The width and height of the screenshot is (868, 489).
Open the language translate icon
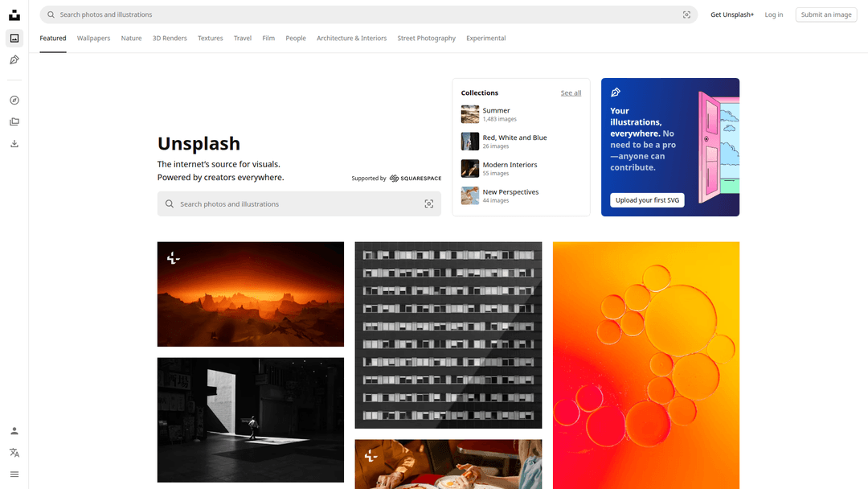click(x=14, y=453)
